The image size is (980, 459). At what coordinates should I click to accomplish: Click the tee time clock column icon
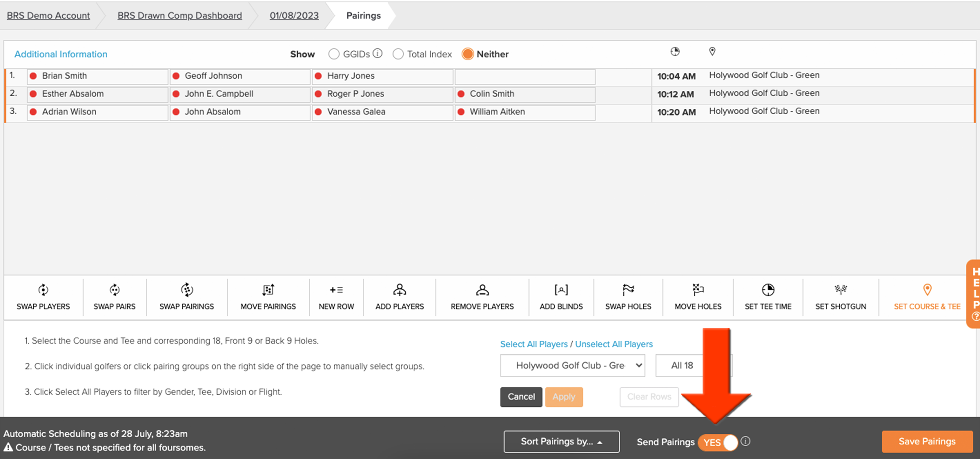click(x=675, y=52)
